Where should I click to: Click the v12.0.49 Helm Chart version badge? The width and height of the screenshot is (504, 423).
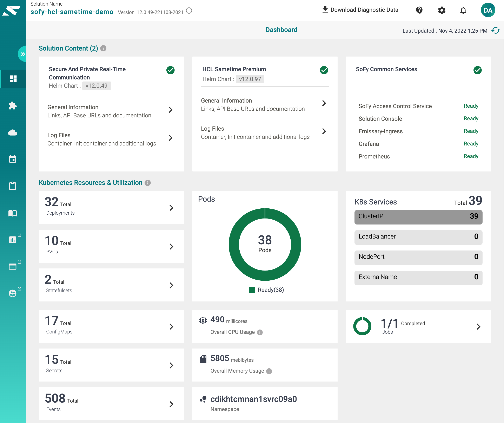[x=97, y=86]
